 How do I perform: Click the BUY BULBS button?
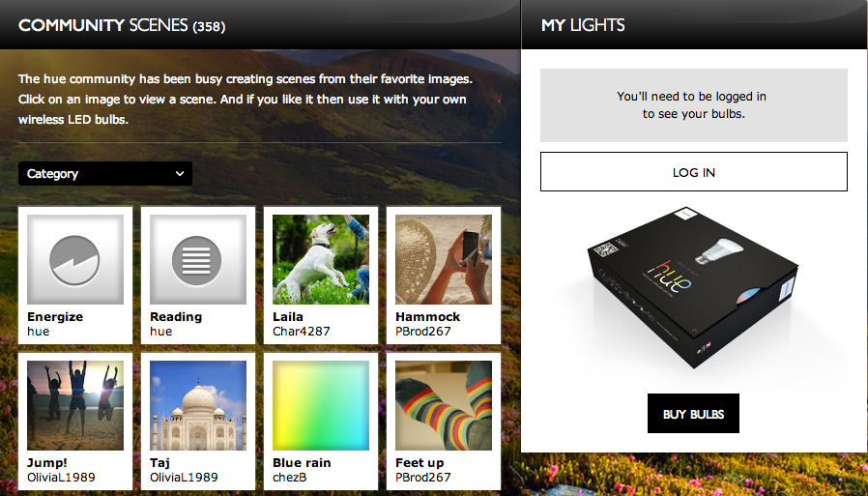pos(693,414)
